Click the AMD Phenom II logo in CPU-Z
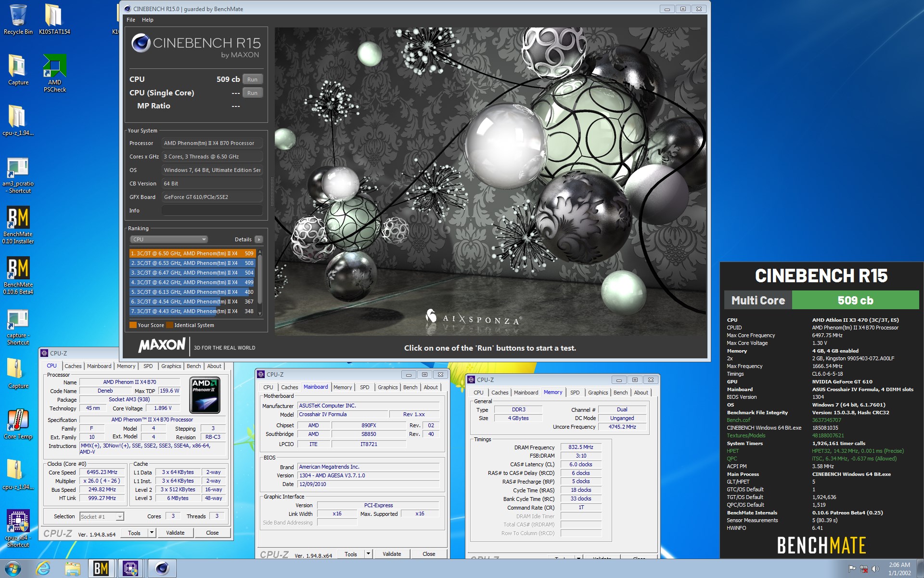The width and height of the screenshot is (924, 578). click(x=205, y=395)
